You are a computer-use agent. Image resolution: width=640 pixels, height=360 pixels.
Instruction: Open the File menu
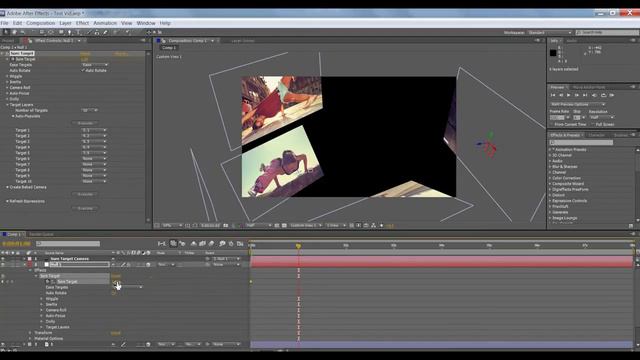pyautogui.click(x=4, y=23)
